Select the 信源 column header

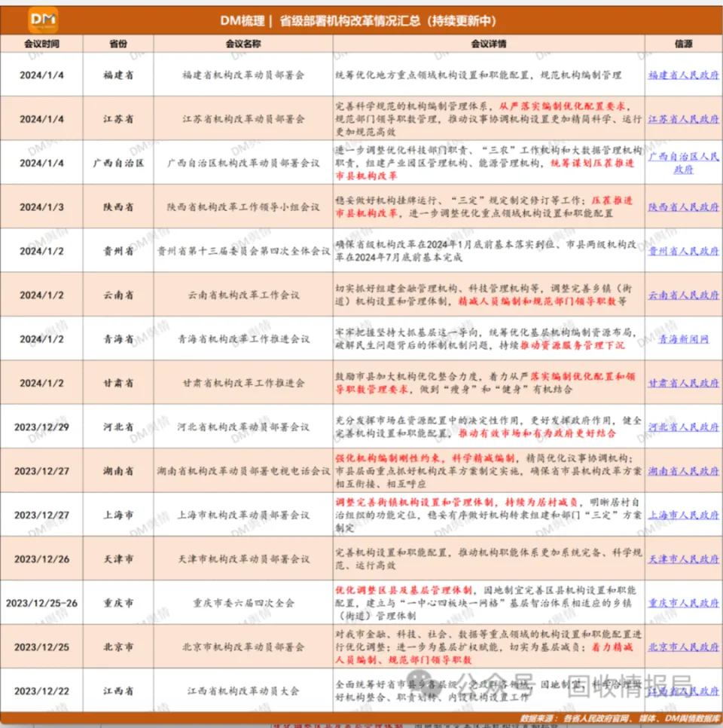pyautogui.click(x=683, y=44)
